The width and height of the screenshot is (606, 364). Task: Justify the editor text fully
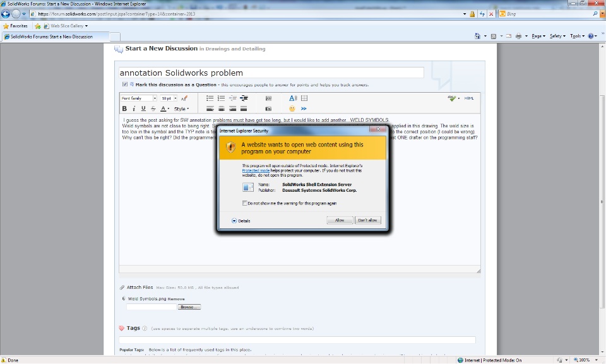(x=244, y=109)
